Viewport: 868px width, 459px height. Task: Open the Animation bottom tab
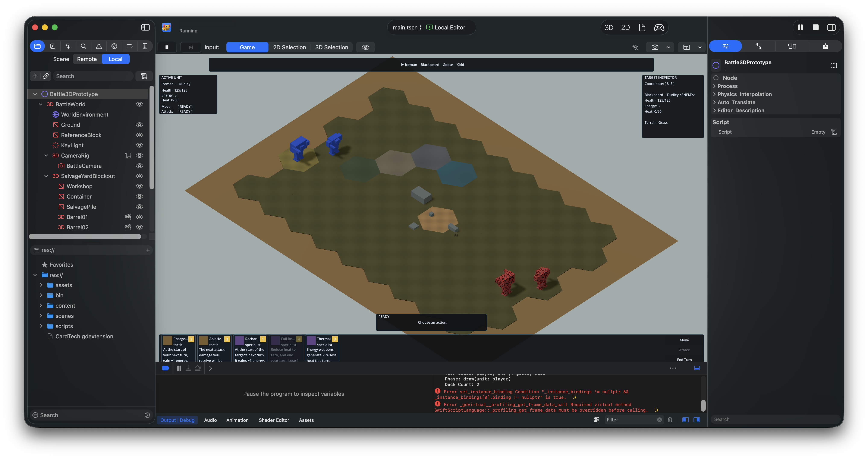pyautogui.click(x=238, y=420)
